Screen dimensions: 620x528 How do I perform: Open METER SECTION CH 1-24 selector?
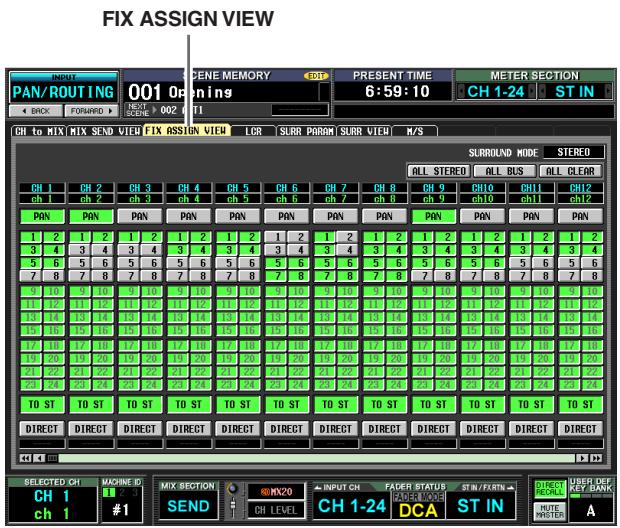point(496,92)
